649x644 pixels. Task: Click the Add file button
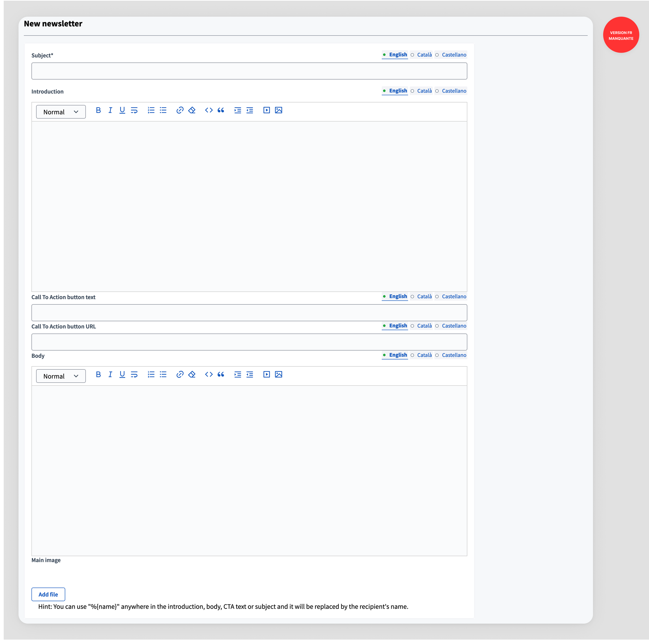(x=48, y=594)
